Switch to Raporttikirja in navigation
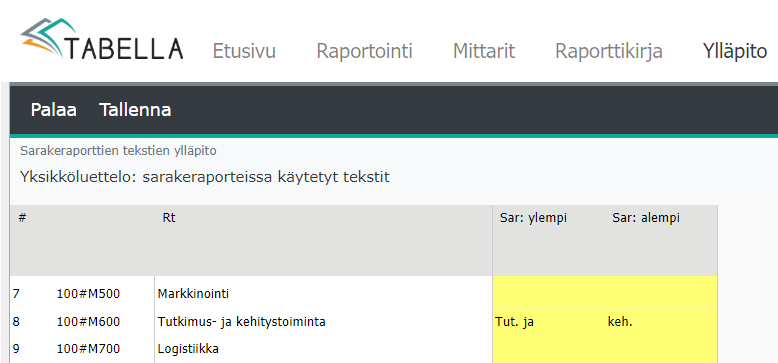This screenshot has height=363, width=778. pyautogui.click(x=609, y=52)
